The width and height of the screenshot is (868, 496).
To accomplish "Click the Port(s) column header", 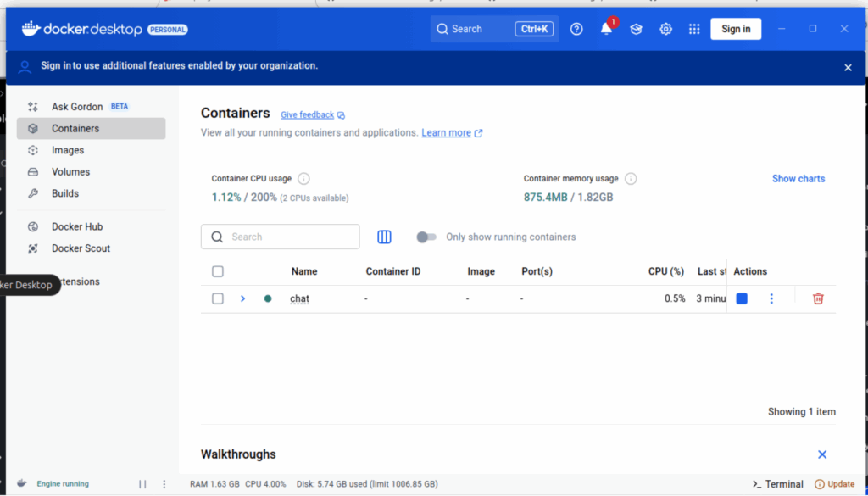I will (x=537, y=271).
